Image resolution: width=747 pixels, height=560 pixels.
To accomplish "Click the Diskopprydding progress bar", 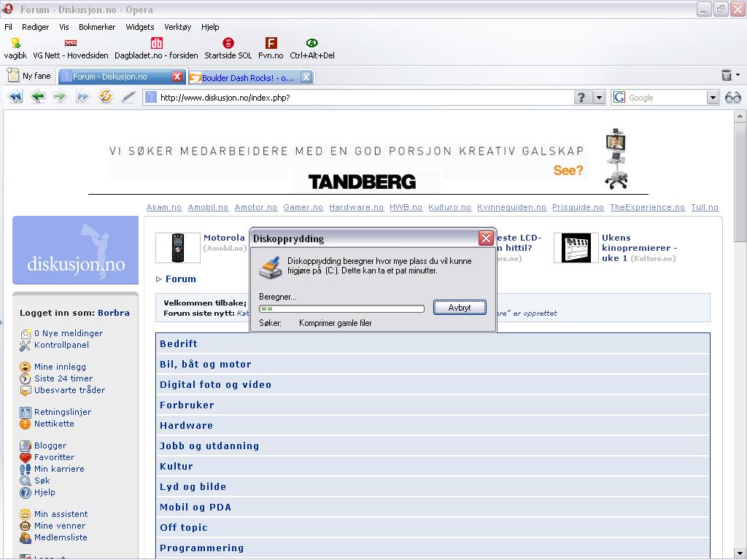I will click(341, 309).
